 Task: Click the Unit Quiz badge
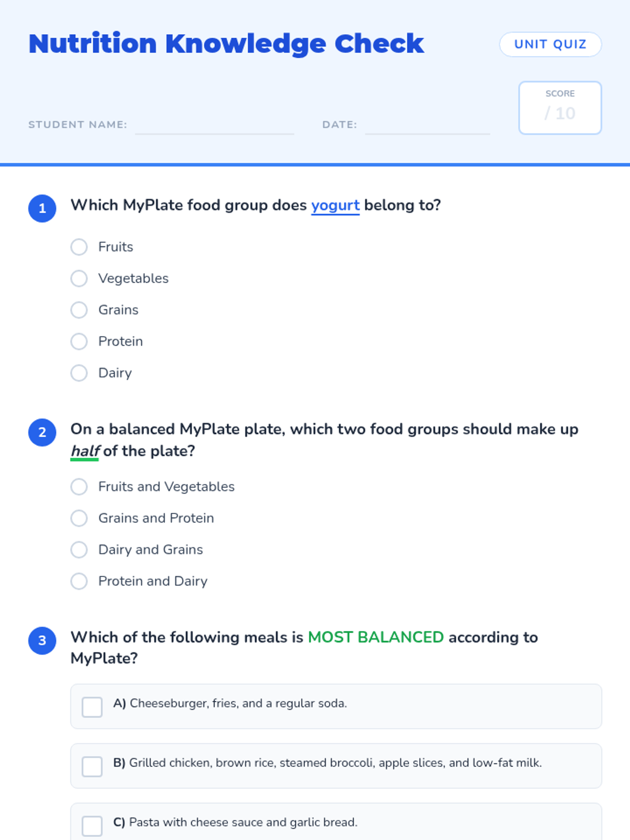pos(550,44)
